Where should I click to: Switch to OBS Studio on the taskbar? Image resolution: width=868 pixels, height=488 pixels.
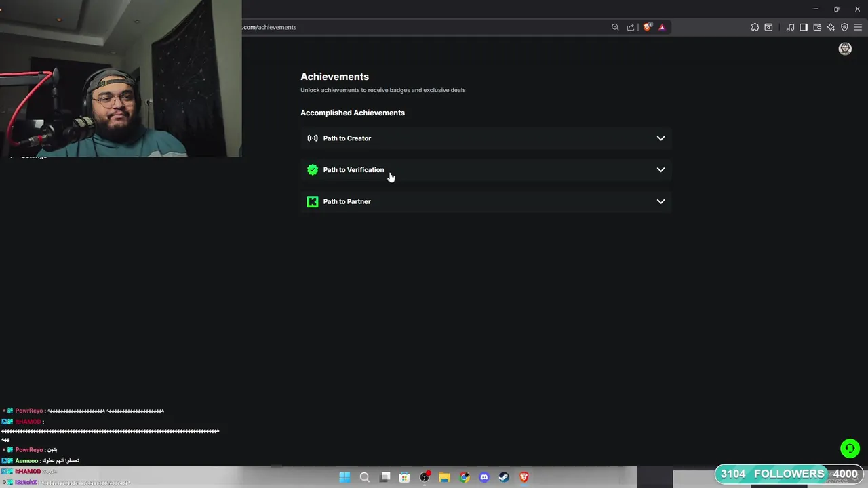[425, 477]
